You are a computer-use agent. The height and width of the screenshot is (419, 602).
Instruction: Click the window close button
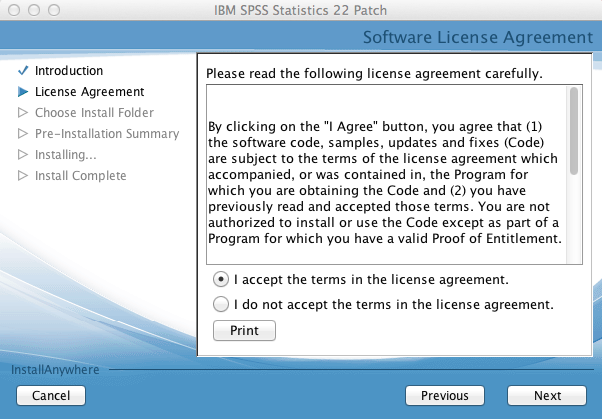tap(14, 10)
